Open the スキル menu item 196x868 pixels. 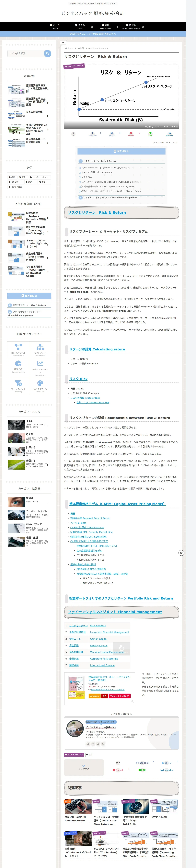[80, 27]
